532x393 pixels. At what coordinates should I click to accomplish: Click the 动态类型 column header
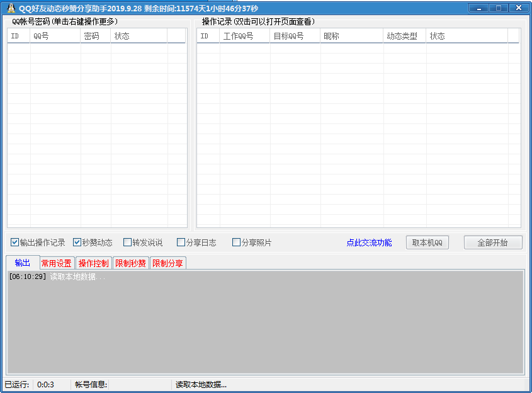(x=405, y=36)
